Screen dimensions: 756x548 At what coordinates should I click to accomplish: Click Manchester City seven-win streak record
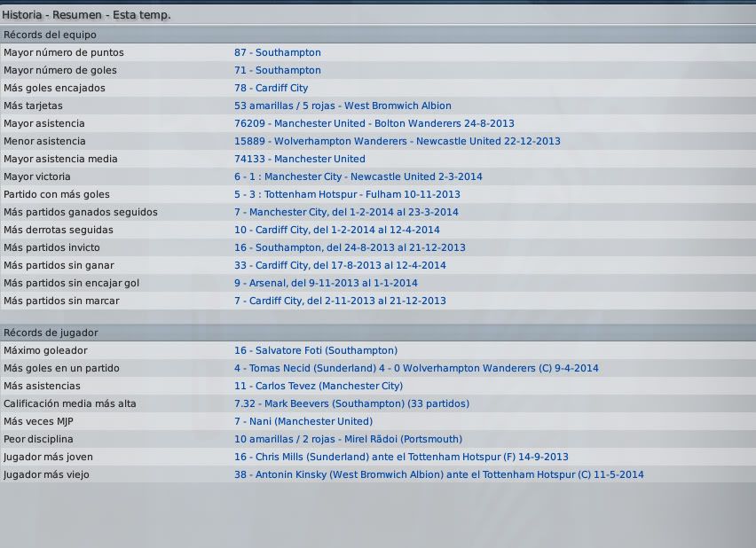[346, 212]
